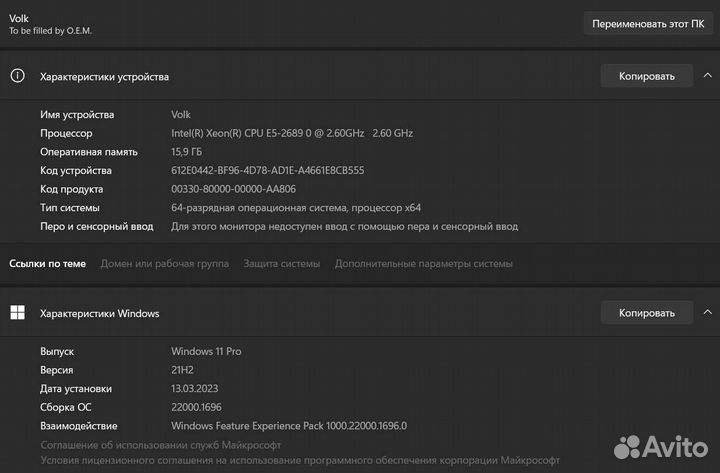This screenshot has height=473, width=720.
Task: Collapse the Характеристики Windows section chevron
Action: point(708,313)
